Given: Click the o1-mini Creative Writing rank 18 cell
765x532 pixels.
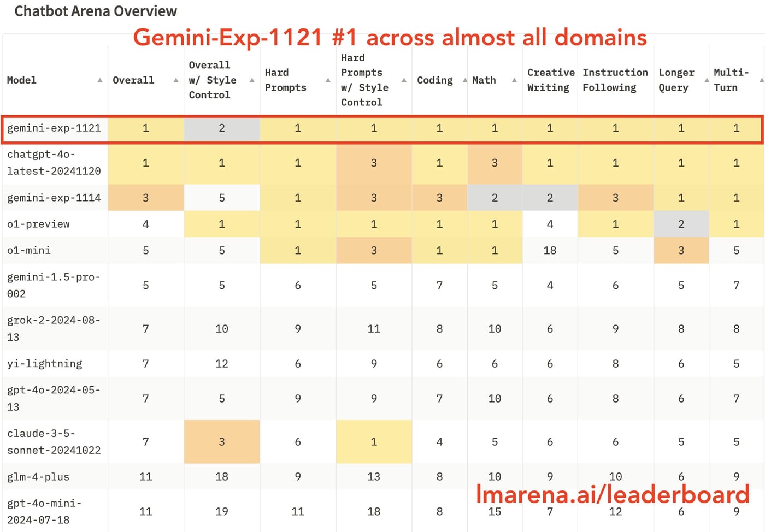Looking at the screenshot, I should click(550, 250).
